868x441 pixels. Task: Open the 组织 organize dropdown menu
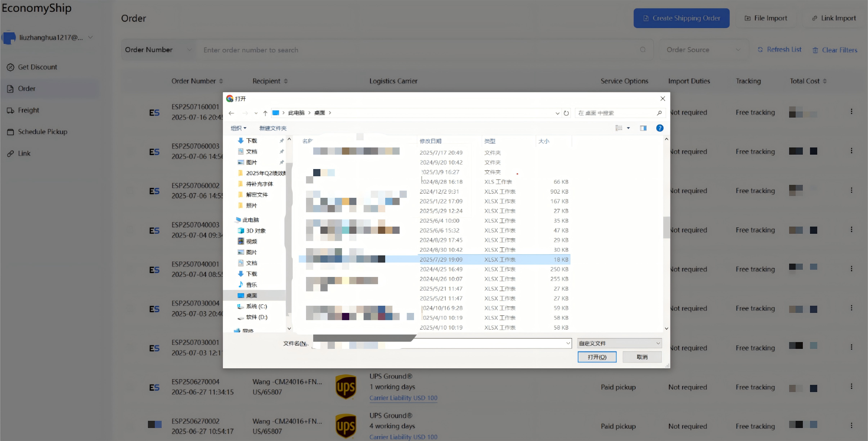[238, 128]
